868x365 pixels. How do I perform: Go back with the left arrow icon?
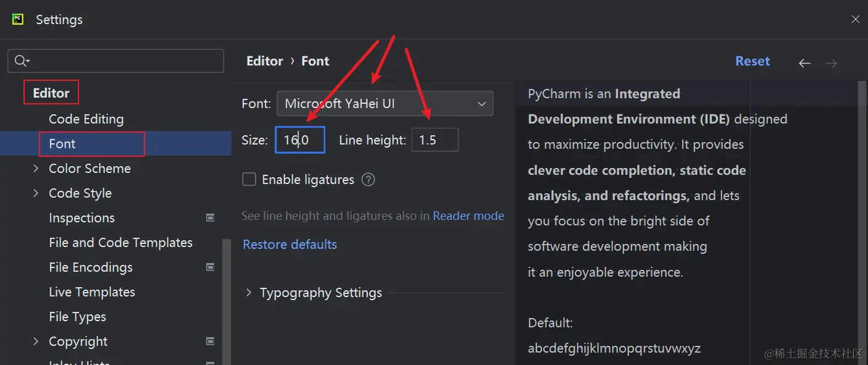click(x=804, y=63)
